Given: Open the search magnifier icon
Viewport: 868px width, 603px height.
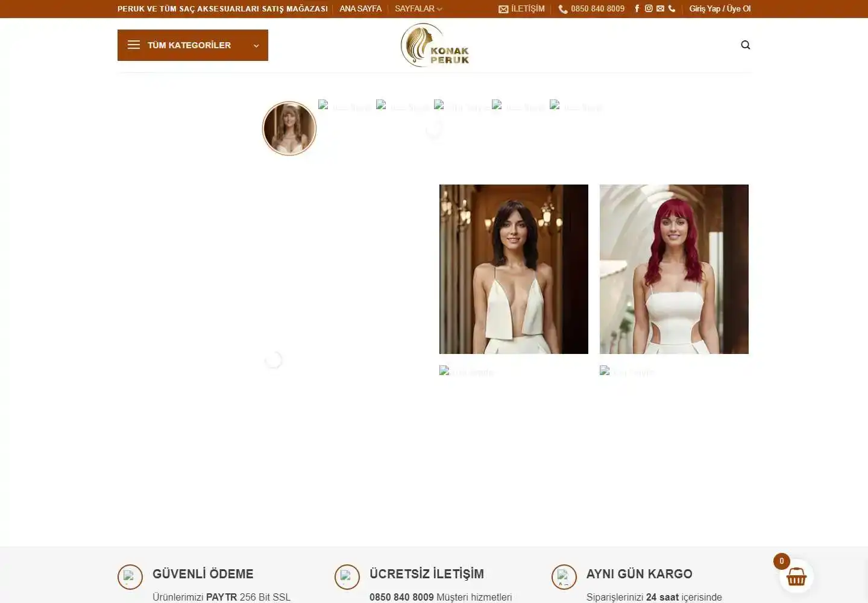Looking at the screenshot, I should pos(746,45).
